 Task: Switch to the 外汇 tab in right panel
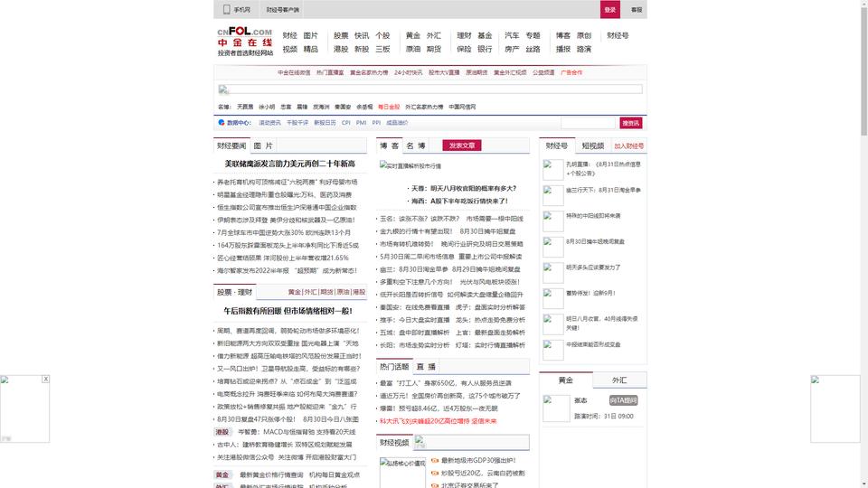click(x=619, y=380)
